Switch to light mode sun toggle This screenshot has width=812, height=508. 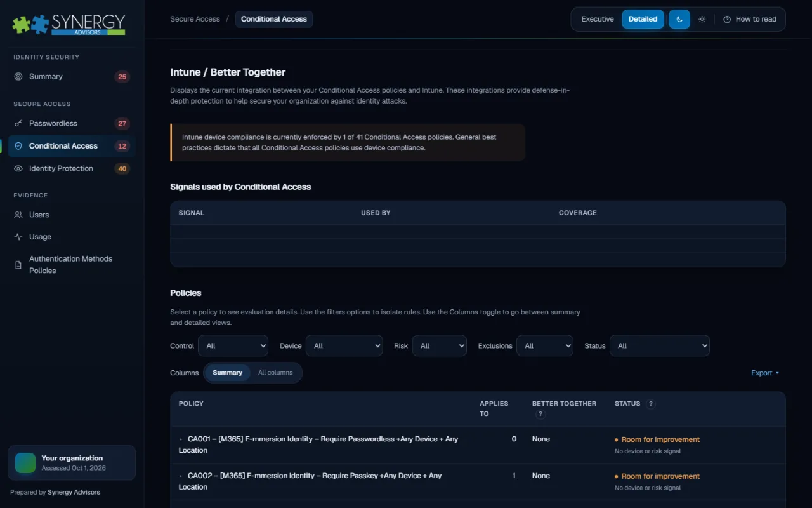[702, 19]
